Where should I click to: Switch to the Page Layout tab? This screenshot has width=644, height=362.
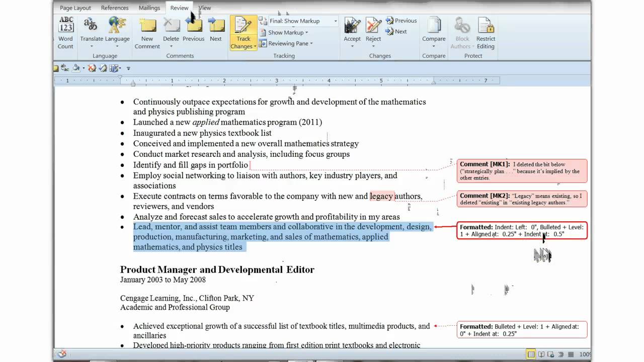pos(75,8)
